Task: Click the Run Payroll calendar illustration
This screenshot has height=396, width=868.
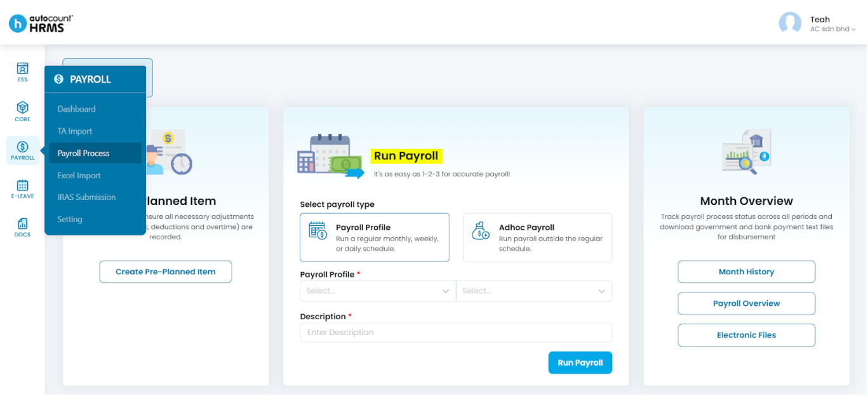Action: pyautogui.click(x=330, y=156)
